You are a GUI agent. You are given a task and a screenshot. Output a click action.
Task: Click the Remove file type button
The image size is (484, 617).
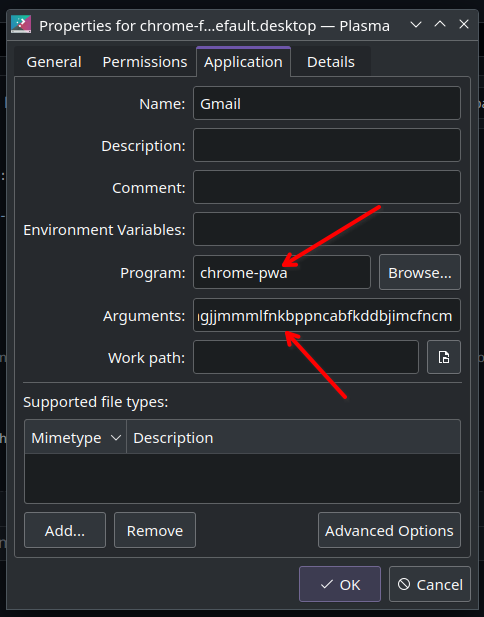[x=155, y=530]
